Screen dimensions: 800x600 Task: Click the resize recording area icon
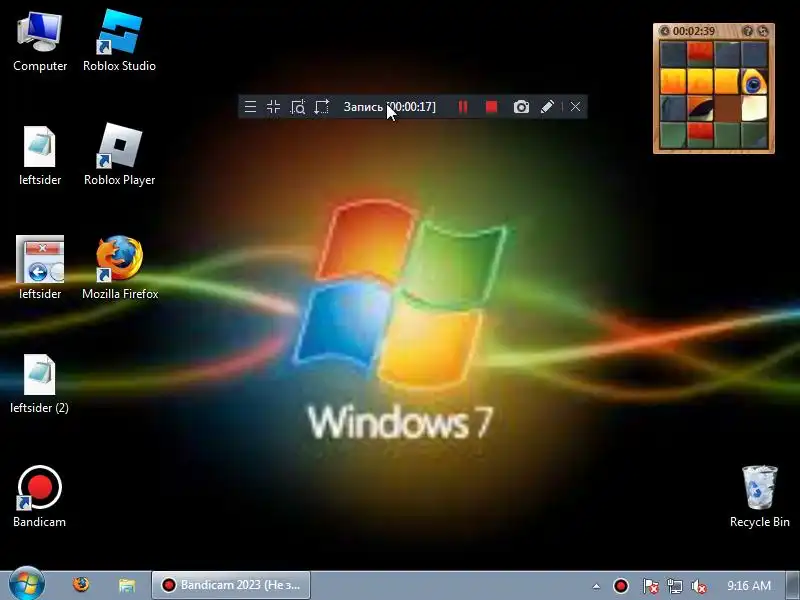pyautogui.click(x=321, y=107)
